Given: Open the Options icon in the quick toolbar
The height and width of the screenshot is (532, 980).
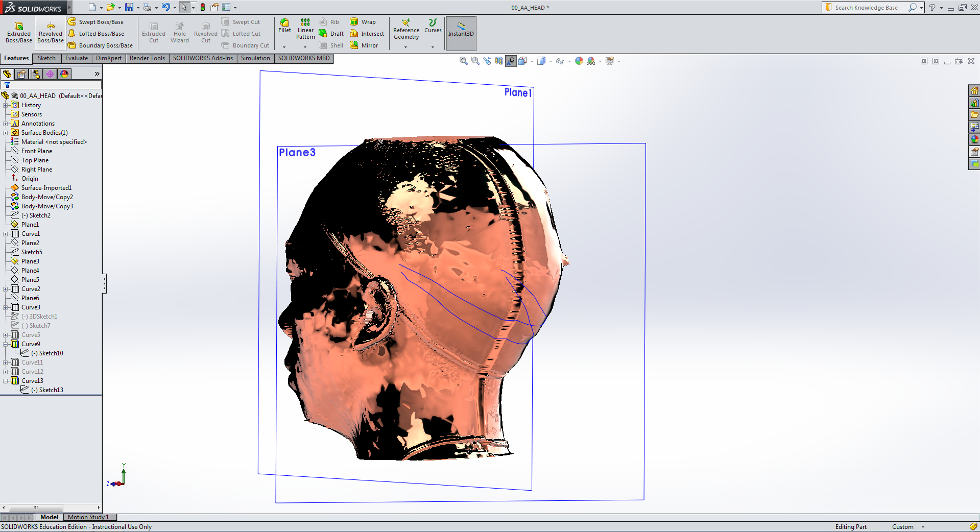Looking at the screenshot, I should pos(226,7).
